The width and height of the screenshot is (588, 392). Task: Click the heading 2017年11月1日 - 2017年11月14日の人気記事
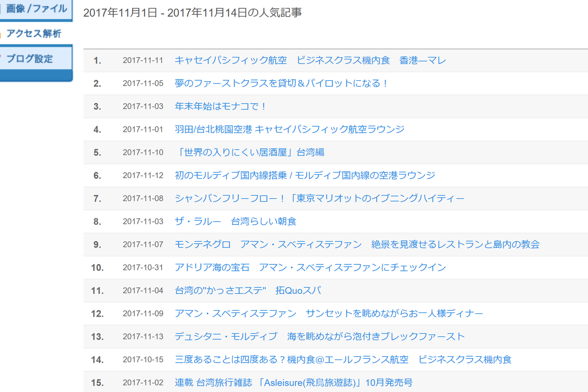[192, 13]
